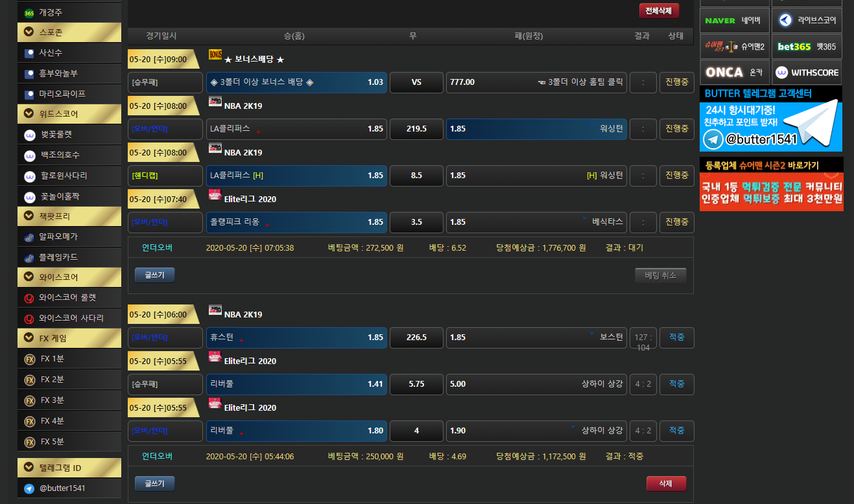The image size is (854, 504).
Task: Click the Bonus badge icon beside 보너스배당
Action: [215, 55]
